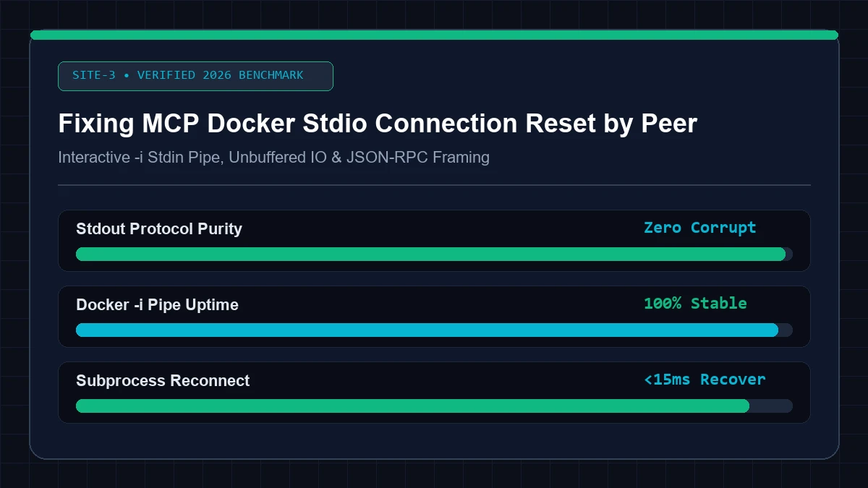This screenshot has height=488, width=868.
Task: Click the <15ms Recover value
Action: pyautogui.click(x=705, y=380)
